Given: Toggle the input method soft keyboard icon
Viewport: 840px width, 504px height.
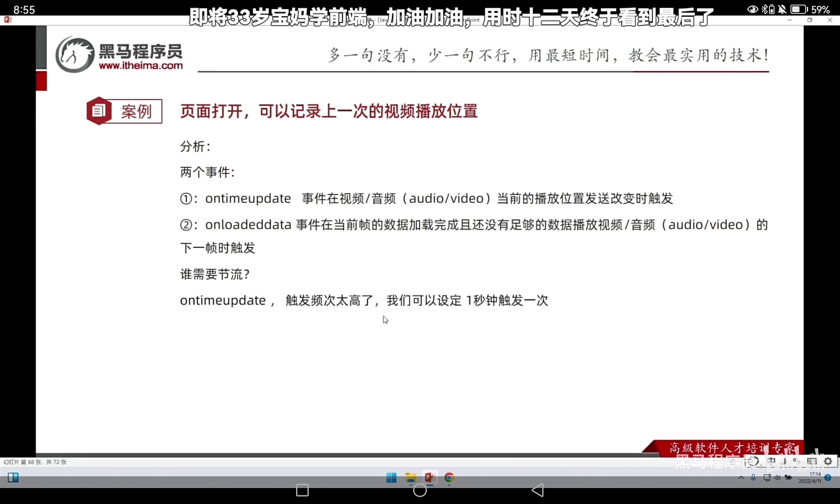Looking at the screenshot, I should click(x=811, y=461).
